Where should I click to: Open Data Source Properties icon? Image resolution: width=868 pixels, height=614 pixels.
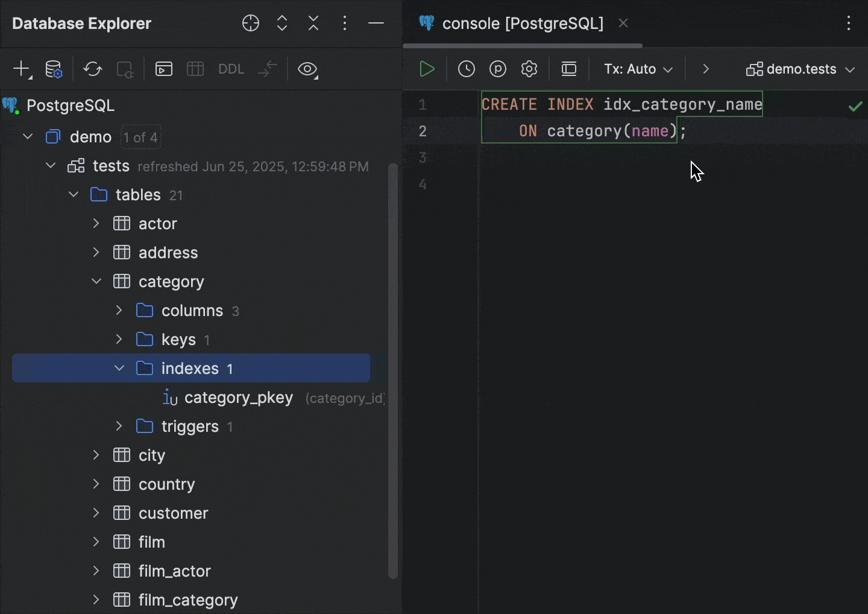tap(54, 69)
